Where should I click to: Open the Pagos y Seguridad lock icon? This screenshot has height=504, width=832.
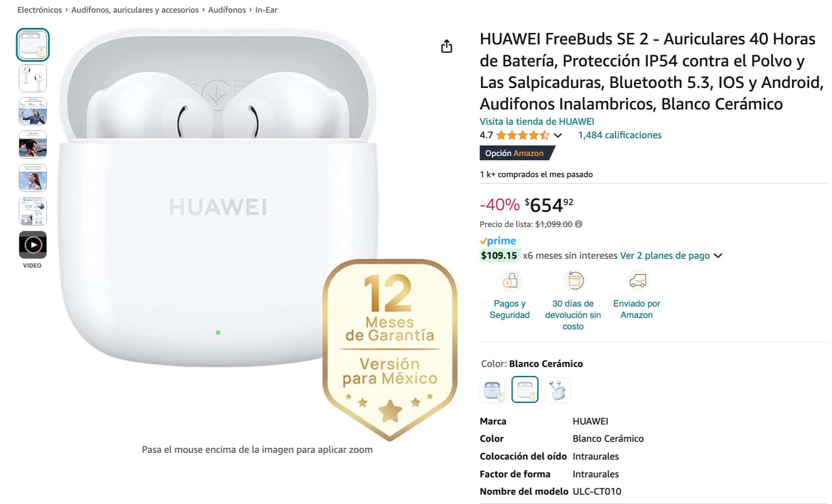(510, 281)
